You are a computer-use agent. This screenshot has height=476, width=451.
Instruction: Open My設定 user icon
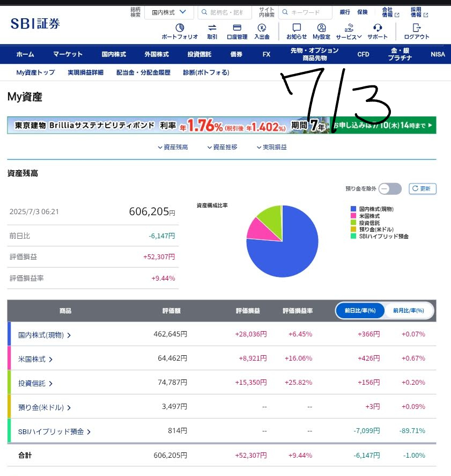pos(322,28)
